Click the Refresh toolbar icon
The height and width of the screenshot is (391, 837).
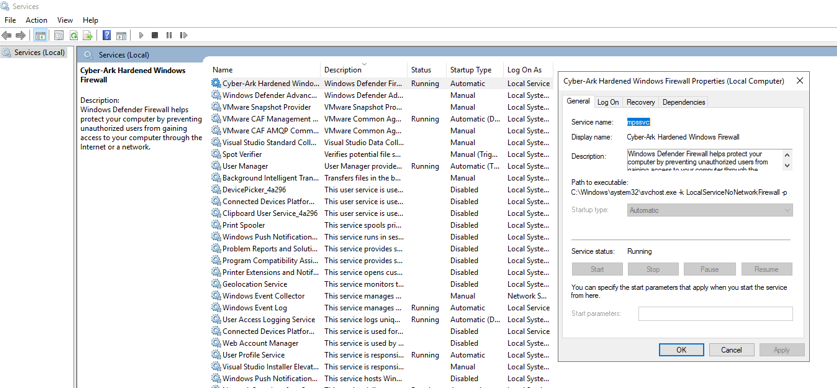74,35
